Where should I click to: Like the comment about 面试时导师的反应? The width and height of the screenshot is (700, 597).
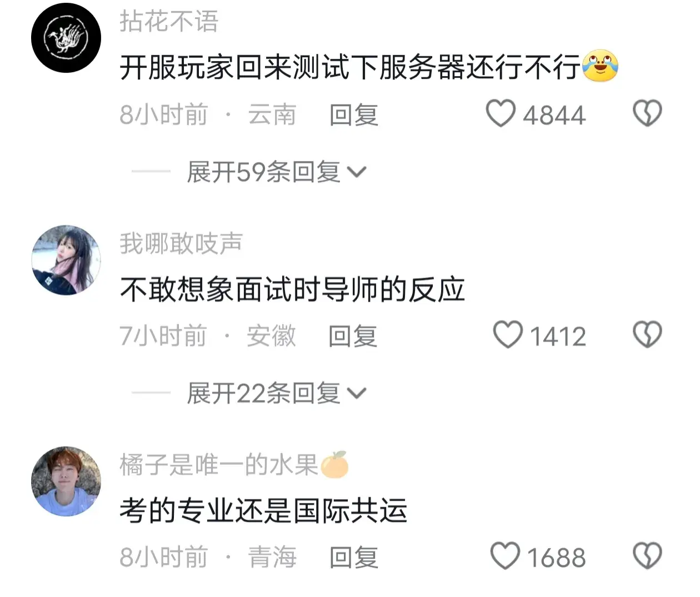[x=508, y=335]
